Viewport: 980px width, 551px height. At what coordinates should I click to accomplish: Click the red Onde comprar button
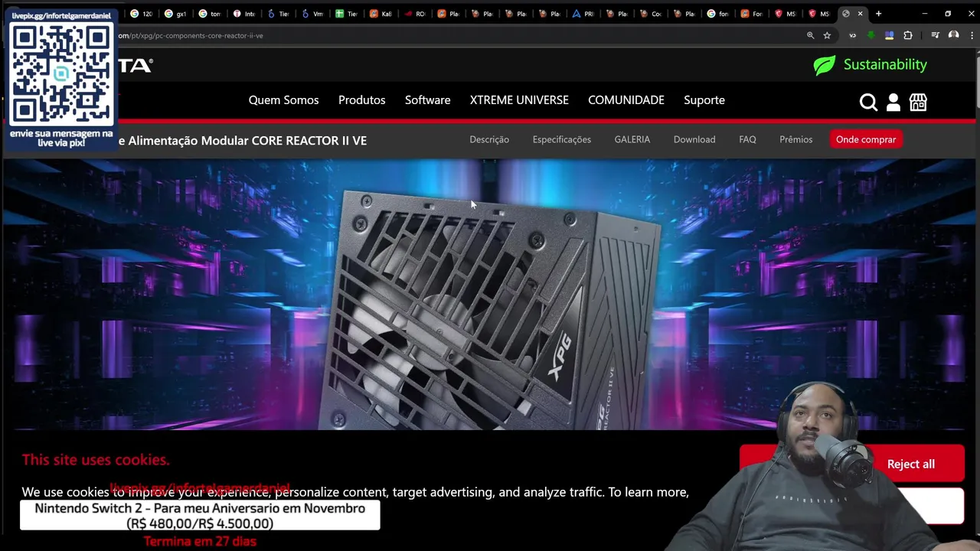[865, 139]
